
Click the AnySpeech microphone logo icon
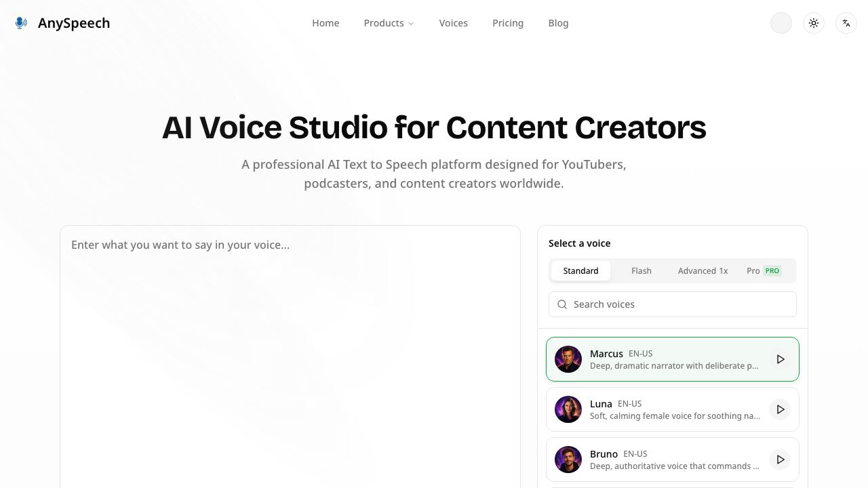[x=21, y=23]
